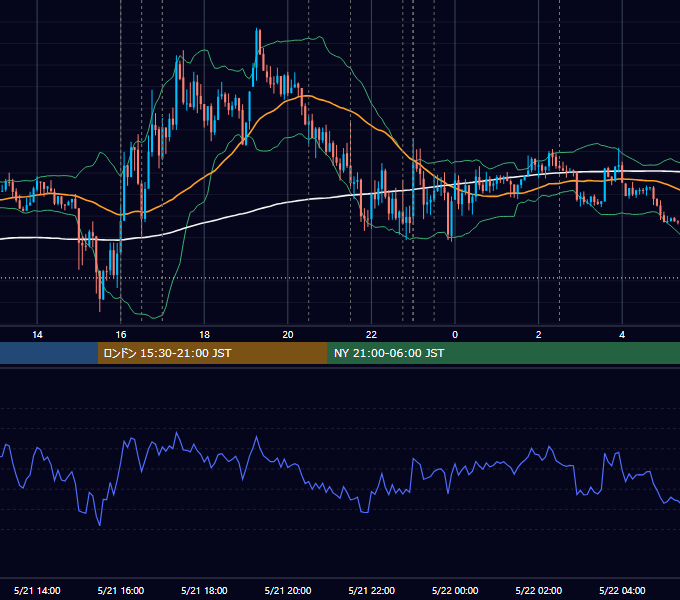Click the date label 5/21 16:00
Image resolution: width=680 pixels, height=600 pixels.
coord(121,590)
